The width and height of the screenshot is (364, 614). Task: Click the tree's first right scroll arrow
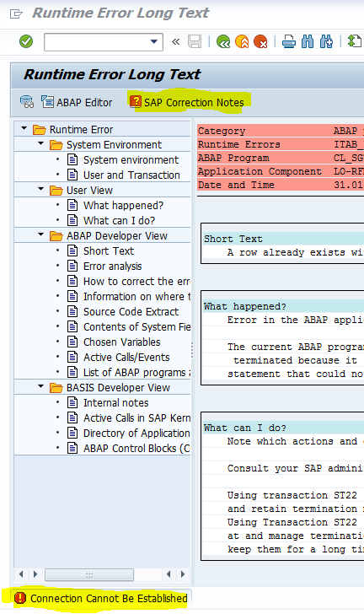pyautogui.click(x=35, y=574)
